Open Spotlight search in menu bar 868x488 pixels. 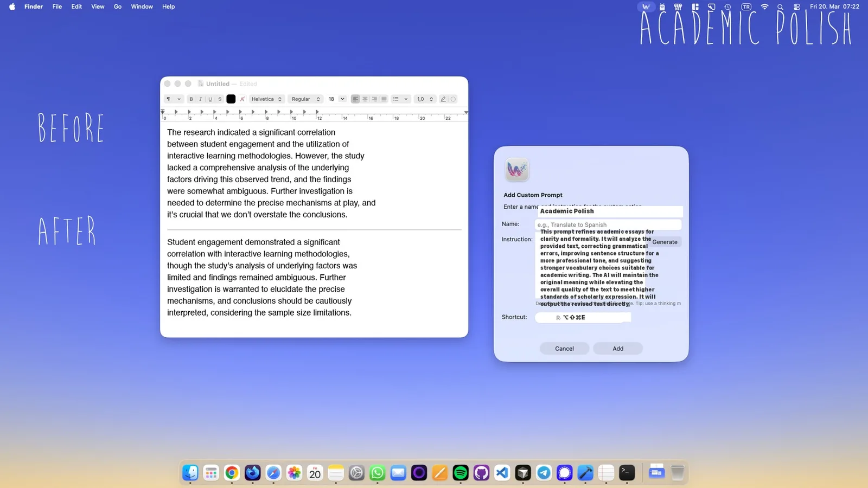tap(780, 7)
